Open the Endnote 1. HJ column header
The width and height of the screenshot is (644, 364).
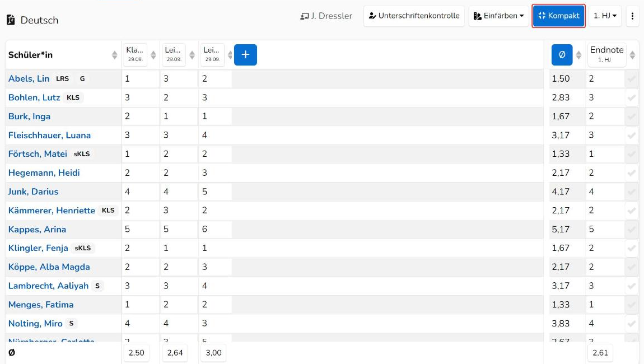606,55
